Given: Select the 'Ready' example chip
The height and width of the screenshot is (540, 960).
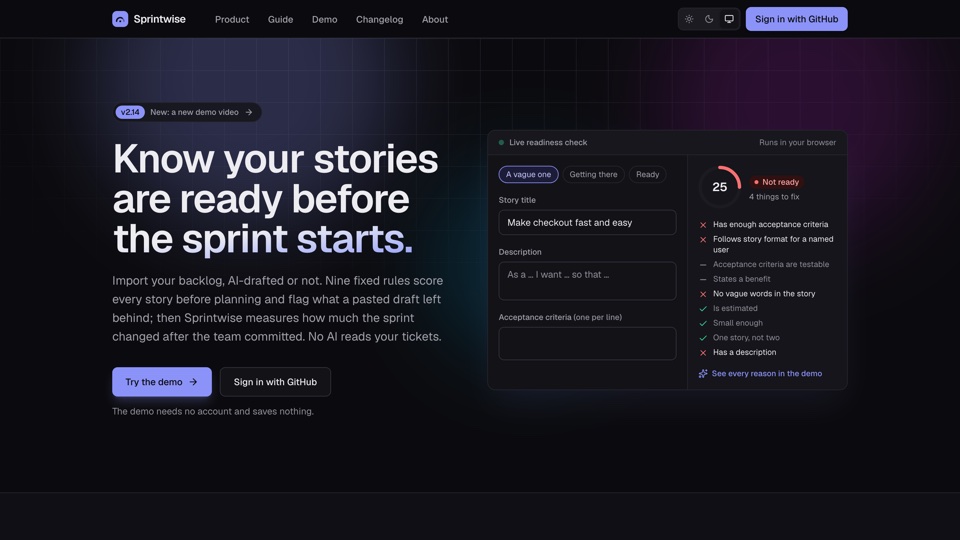Looking at the screenshot, I should point(647,174).
